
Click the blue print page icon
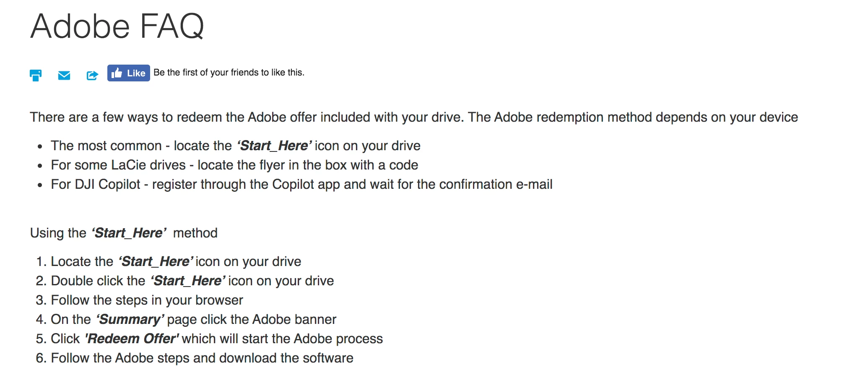click(x=36, y=76)
